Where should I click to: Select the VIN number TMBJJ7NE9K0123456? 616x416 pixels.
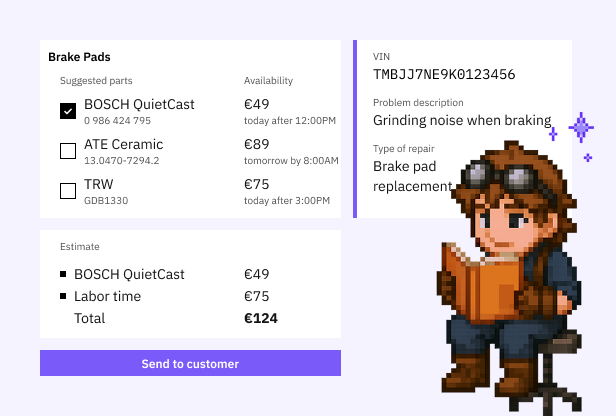click(444, 74)
